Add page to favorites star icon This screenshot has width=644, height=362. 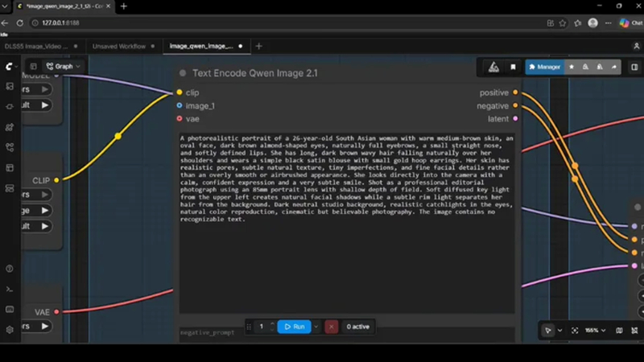tap(562, 23)
